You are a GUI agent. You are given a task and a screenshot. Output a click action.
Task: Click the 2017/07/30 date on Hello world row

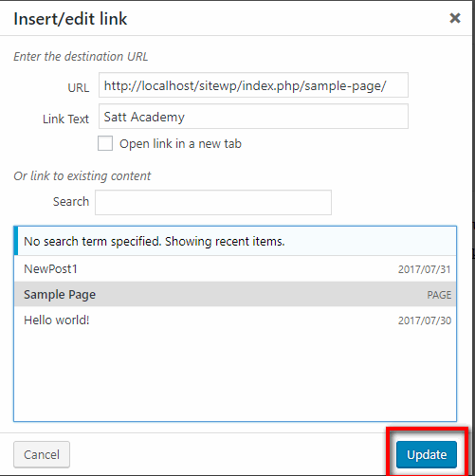(x=425, y=320)
